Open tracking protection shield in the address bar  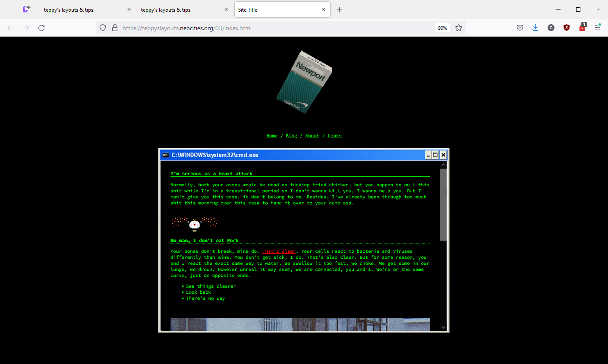[103, 28]
